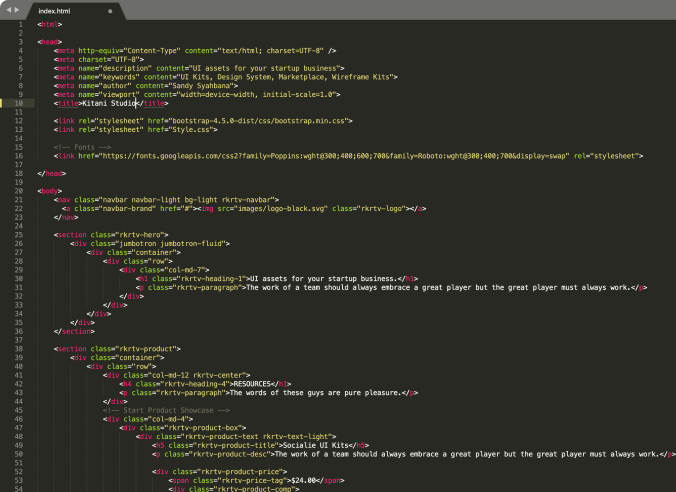Click 'The words of these guys are pure pleasure.'
The image size is (676, 492).
tap(316, 393)
